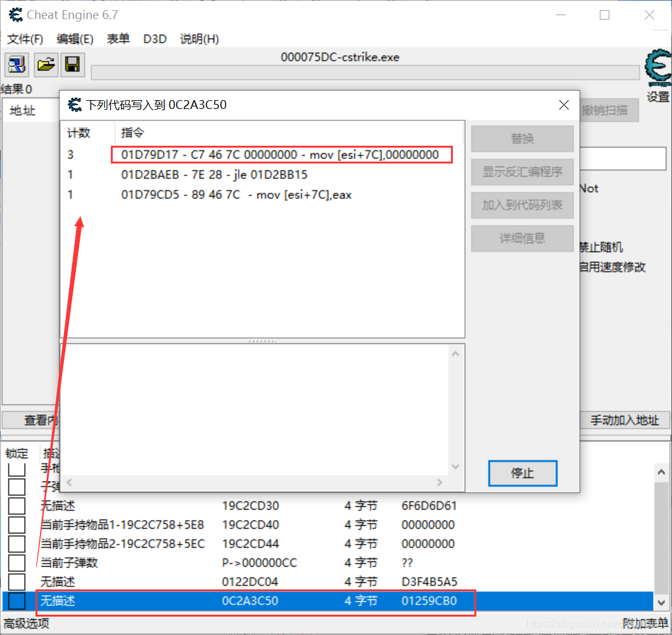Toggle lock checkbox for 0122DC04 row
The image size is (672, 635).
pyautogui.click(x=16, y=582)
